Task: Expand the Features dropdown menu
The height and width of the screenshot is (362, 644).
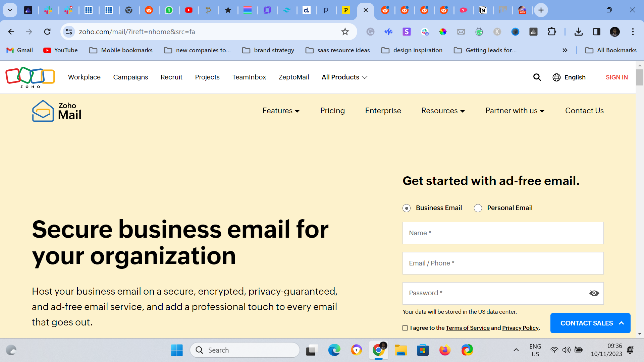Action: point(281,111)
